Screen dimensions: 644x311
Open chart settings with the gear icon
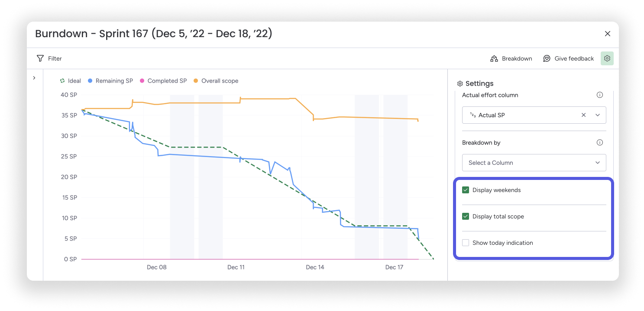tap(607, 58)
